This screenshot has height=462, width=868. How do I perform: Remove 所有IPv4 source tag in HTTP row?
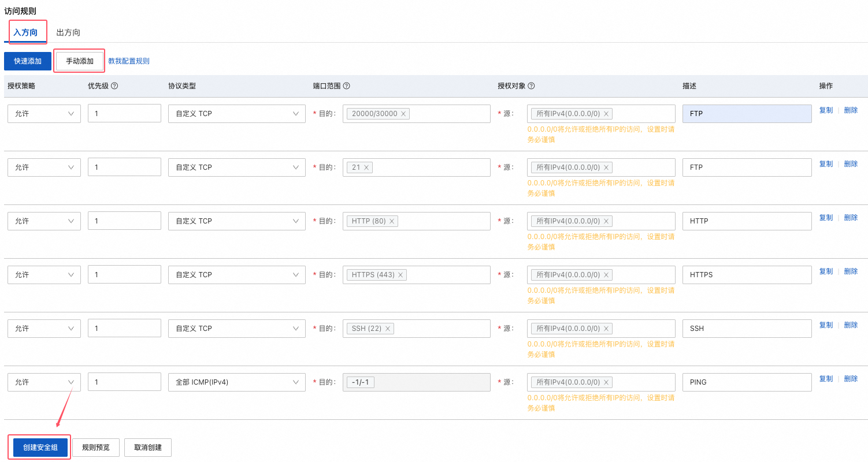pos(606,221)
